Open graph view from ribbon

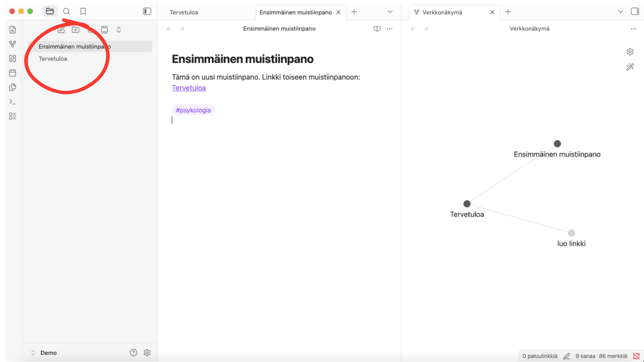(12, 44)
